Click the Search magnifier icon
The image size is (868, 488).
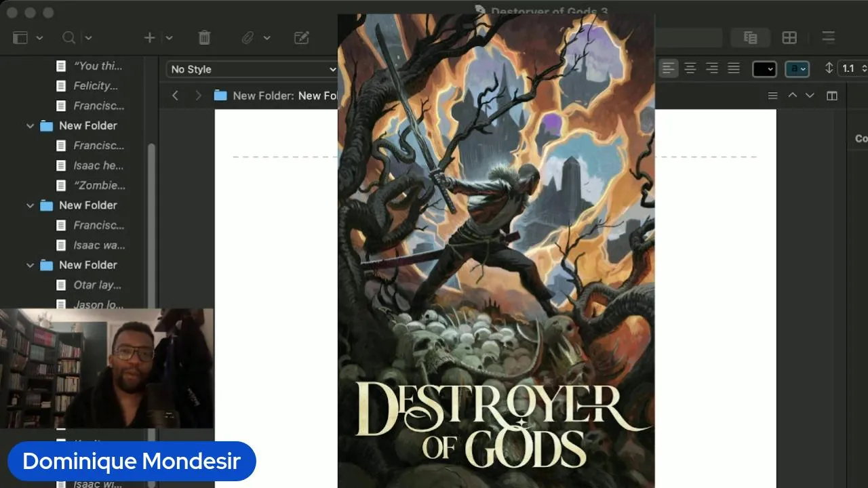click(68, 38)
